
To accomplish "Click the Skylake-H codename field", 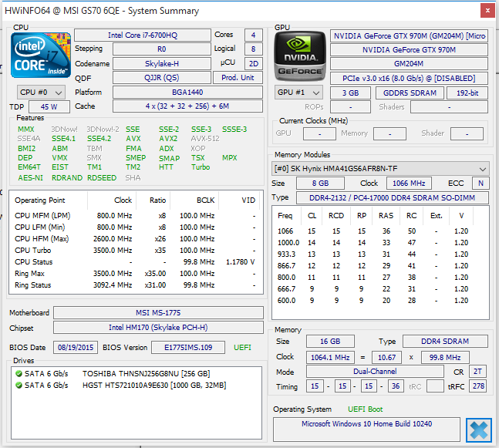I will [x=162, y=63].
